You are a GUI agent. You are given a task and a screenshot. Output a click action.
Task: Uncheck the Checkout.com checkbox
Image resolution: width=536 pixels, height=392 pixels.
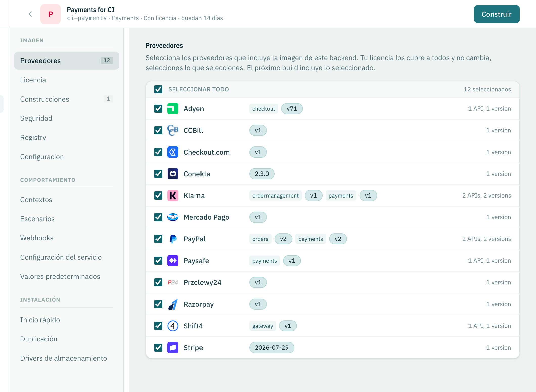click(158, 152)
